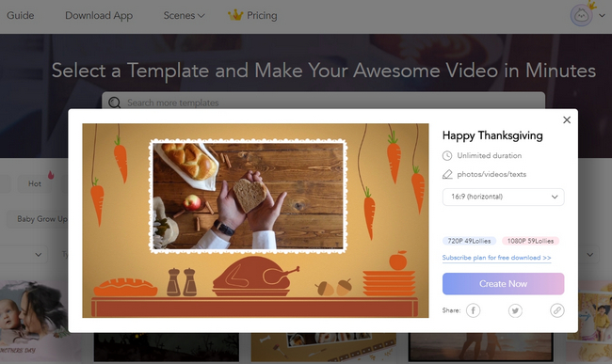Open the Pricing page
The image size is (612, 364).
click(x=262, y=16)
